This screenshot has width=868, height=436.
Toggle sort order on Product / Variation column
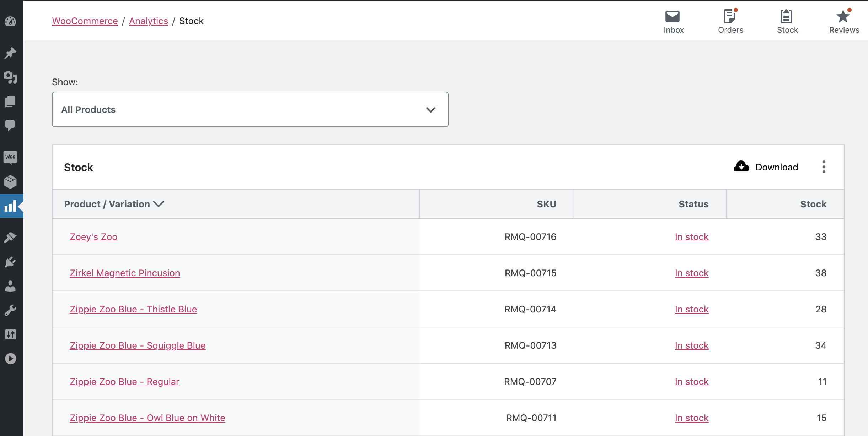(114, 204)
